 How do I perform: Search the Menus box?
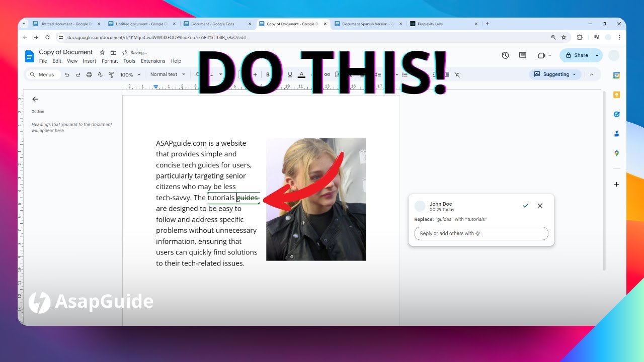[43, 74]
